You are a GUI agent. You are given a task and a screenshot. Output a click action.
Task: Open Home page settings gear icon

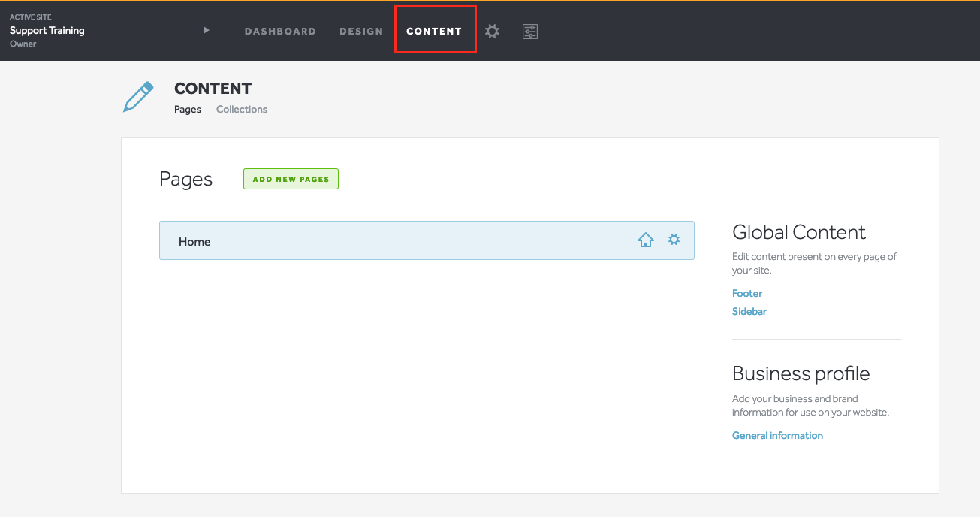coord(674,240)
